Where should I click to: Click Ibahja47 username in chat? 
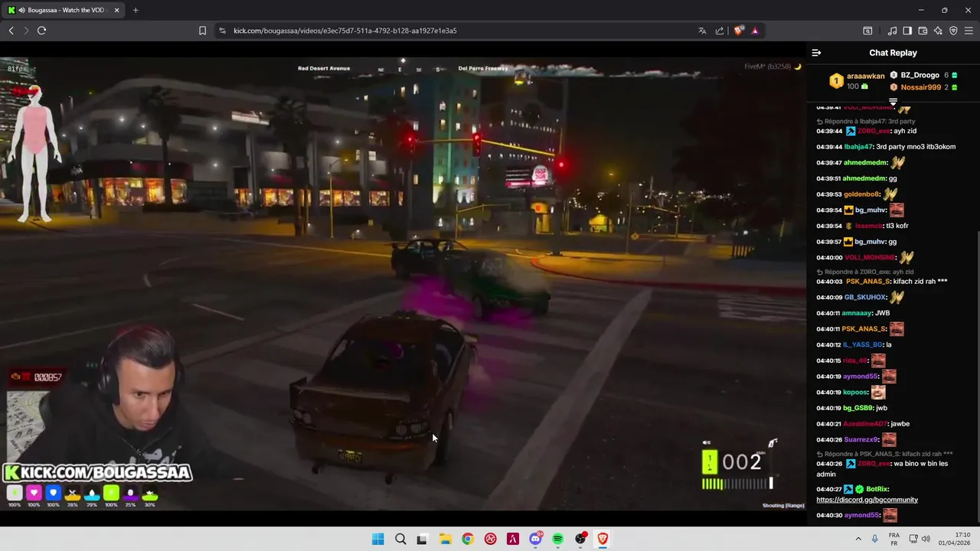[859, 147]
